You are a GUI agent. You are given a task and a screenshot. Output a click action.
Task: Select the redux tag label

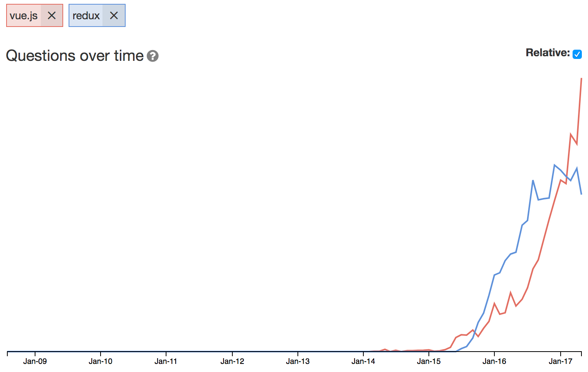click(86, 15)
